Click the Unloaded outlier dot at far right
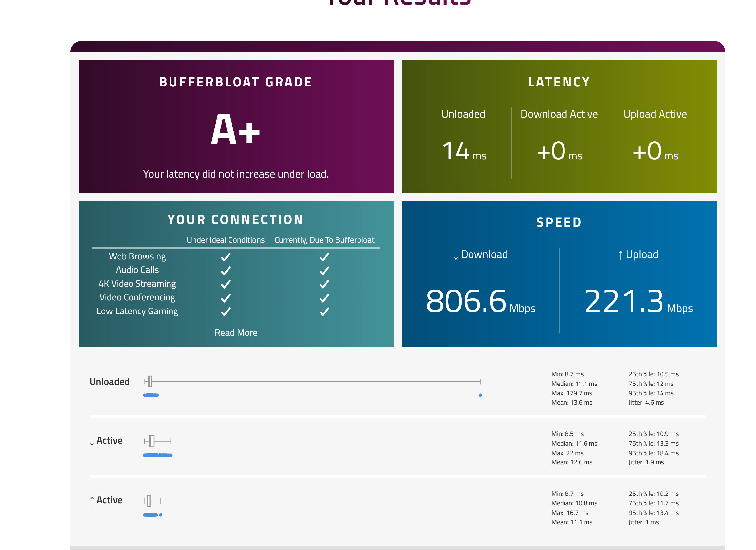This screenshot has width=756, height=550. (480, 395)
